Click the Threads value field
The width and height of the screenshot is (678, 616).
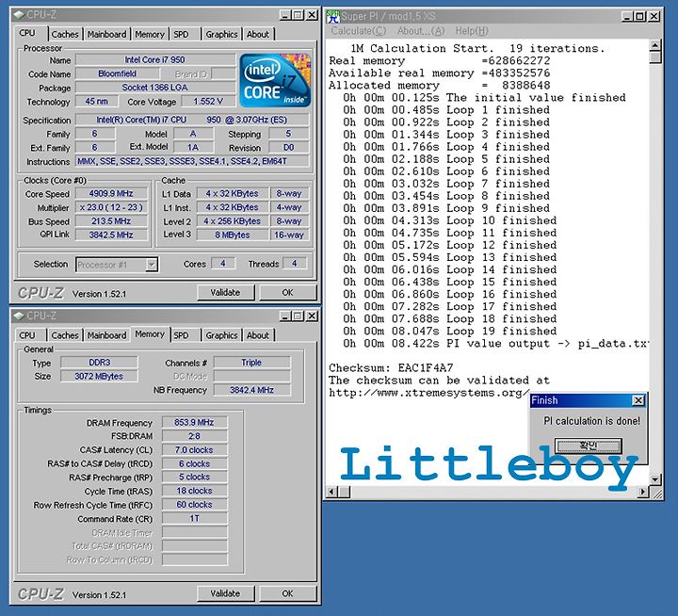tap(295, 263)
